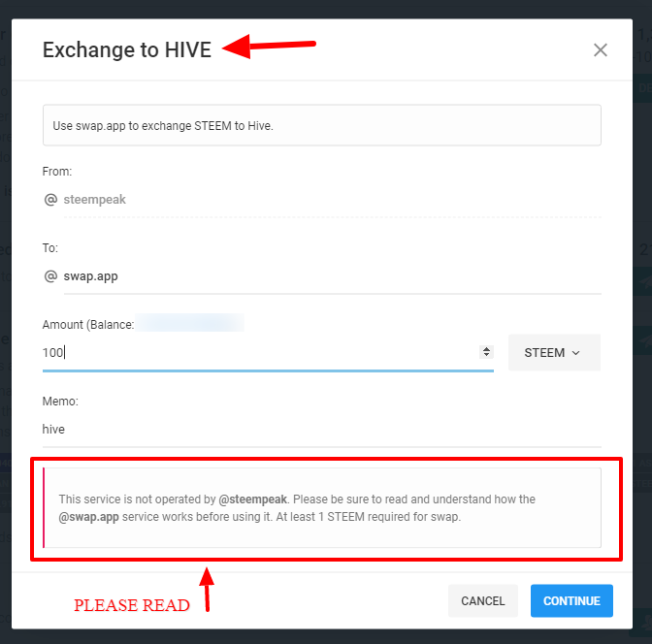Click the 'Use swap.app to exchange' info box

(321, 126)
